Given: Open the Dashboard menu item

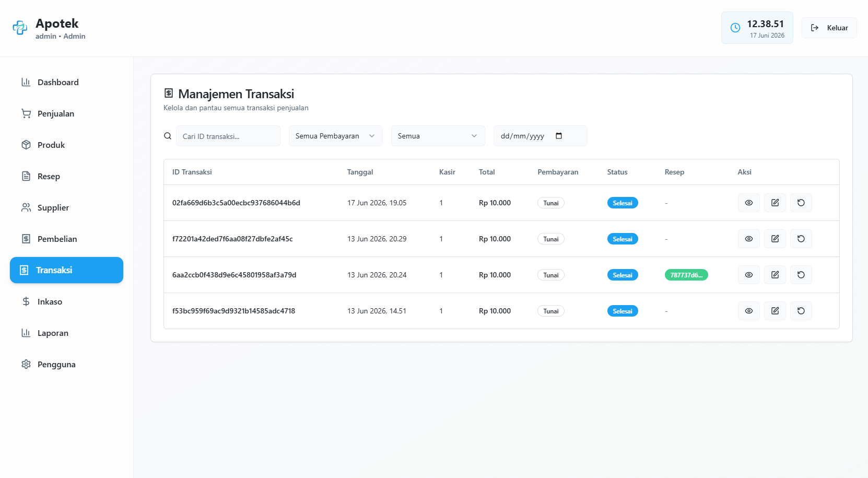Looking at the screenshot, I should [66, 82].
